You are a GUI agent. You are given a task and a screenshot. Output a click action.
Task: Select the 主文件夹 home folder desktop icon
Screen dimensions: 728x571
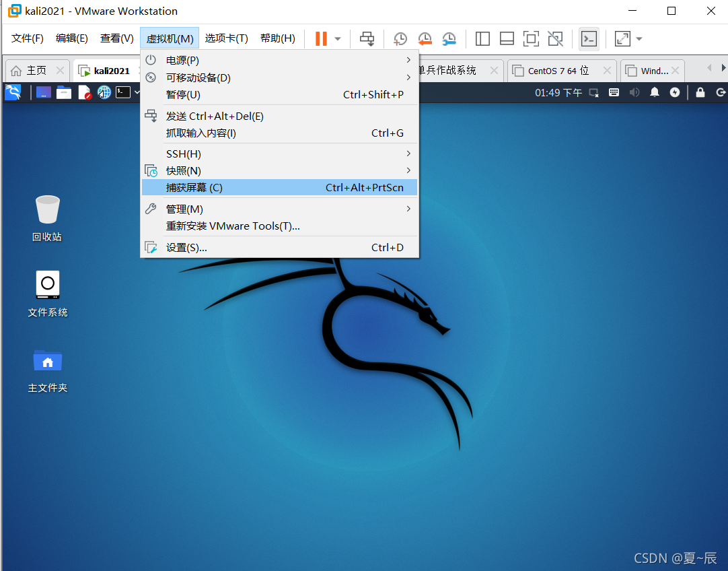pyautogui.click(x=47, y=371)
